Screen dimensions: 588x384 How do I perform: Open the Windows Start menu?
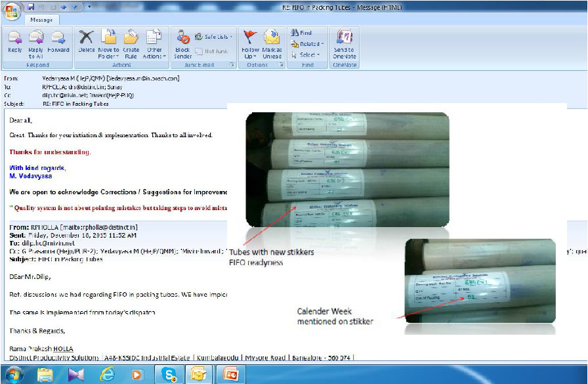click(x=13, y=375)
